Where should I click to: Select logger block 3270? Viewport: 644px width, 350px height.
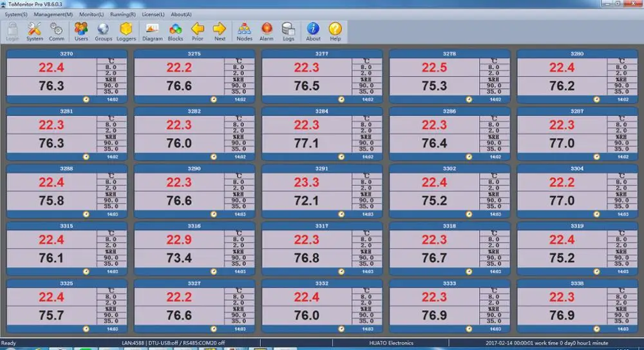click(x=66, y=76)
